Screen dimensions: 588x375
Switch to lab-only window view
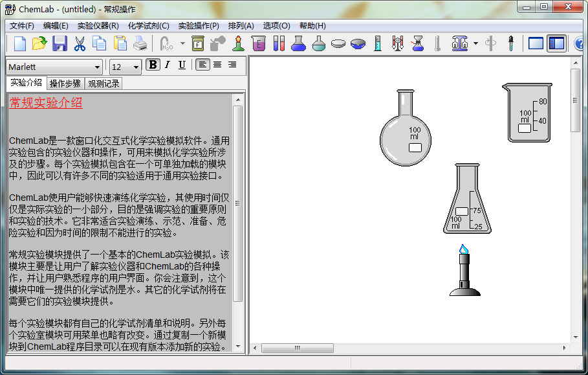536,43
